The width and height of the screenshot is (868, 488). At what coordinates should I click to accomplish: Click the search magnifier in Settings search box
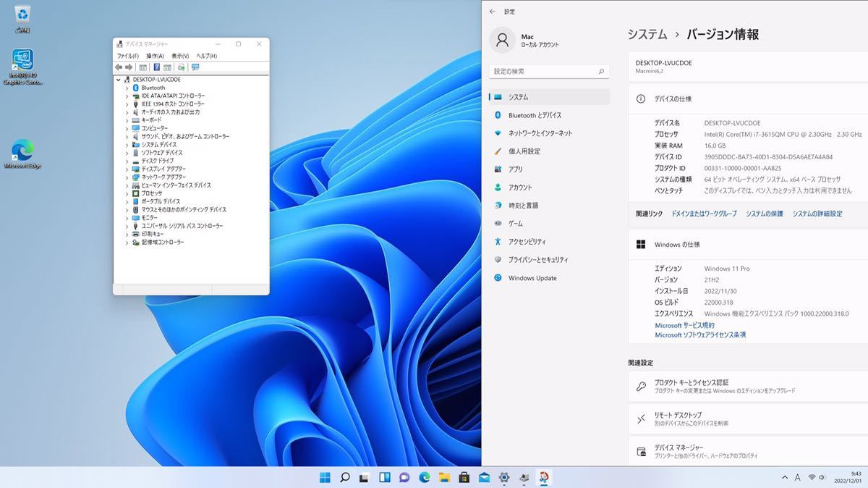(601, 72)
